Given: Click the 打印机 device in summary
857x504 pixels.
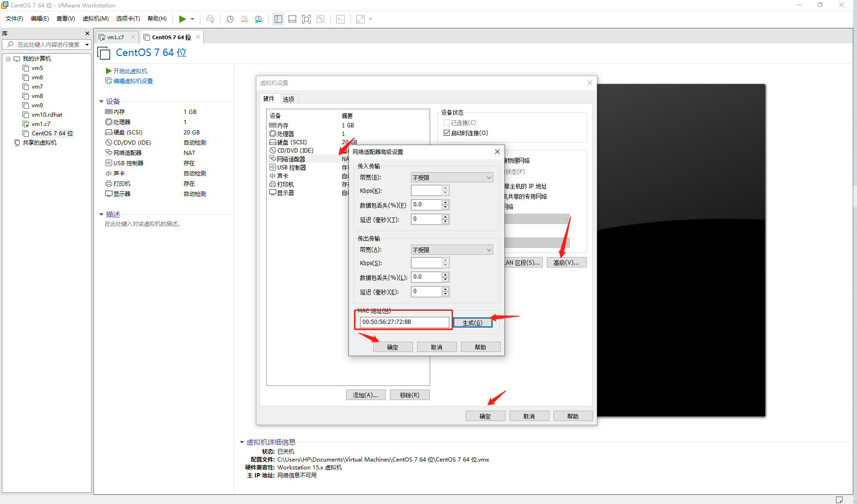Looking at the screenshot, I should (x=122, y=184).
